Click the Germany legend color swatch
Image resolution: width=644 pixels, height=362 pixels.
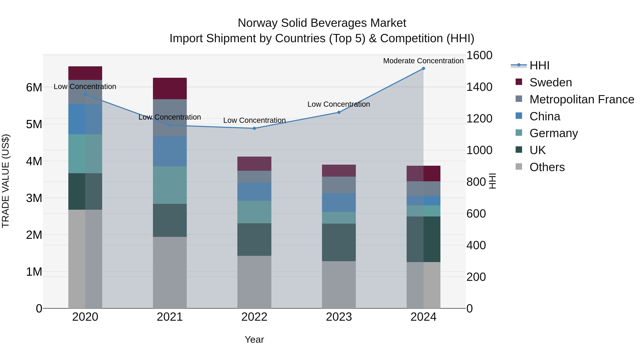click(519, 133)
